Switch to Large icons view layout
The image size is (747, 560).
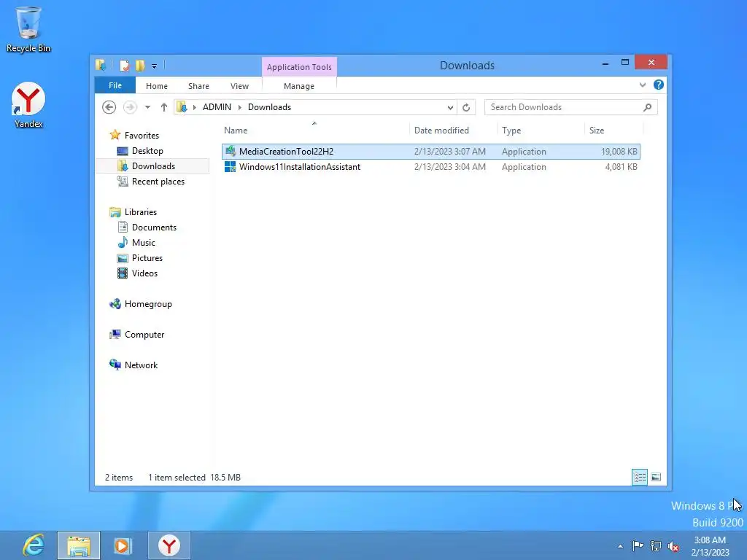(656, 477)
